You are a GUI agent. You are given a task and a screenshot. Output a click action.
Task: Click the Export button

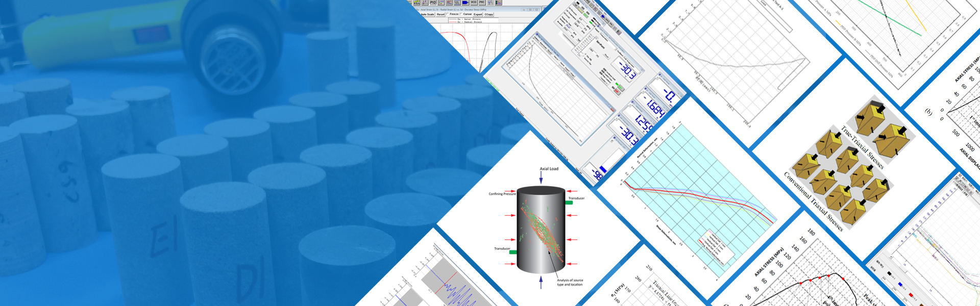478,14
